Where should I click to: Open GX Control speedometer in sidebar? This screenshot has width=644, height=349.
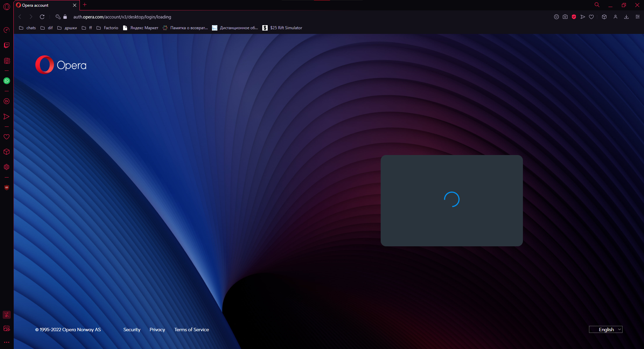pos(6,30)
